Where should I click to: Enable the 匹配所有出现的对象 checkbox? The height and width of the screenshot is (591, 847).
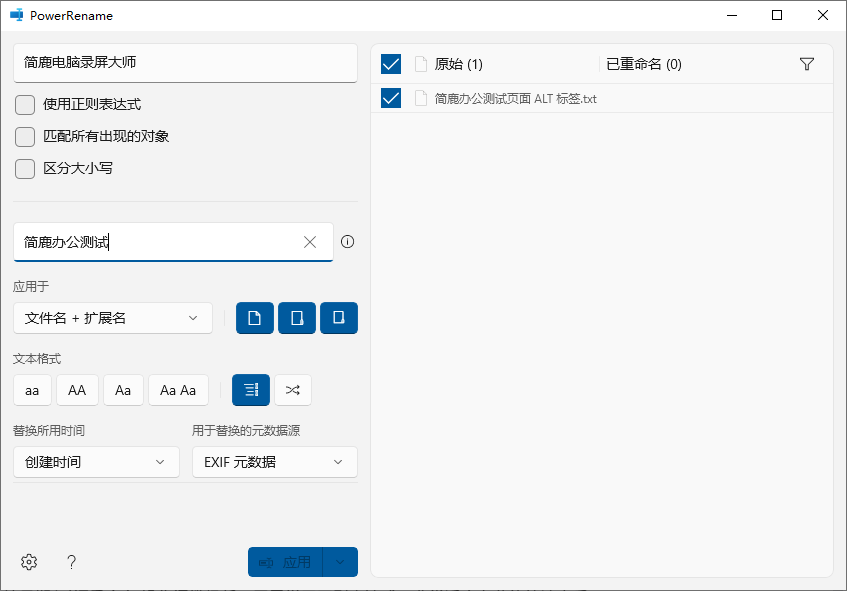24,137
